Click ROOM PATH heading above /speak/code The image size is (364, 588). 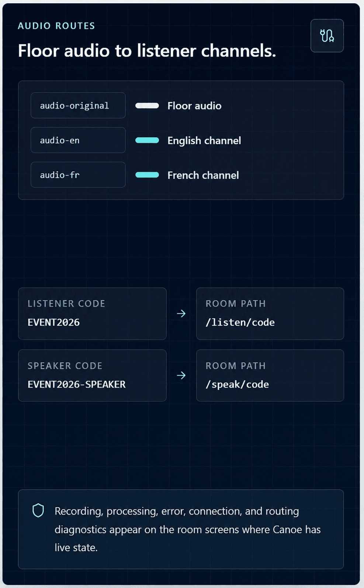click(x=236, y=366)
